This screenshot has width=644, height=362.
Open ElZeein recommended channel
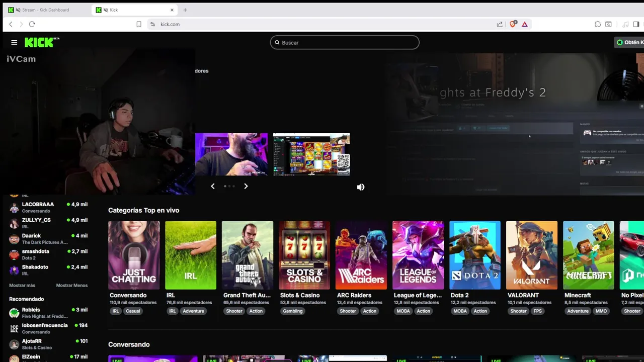[x=48, y=358]
